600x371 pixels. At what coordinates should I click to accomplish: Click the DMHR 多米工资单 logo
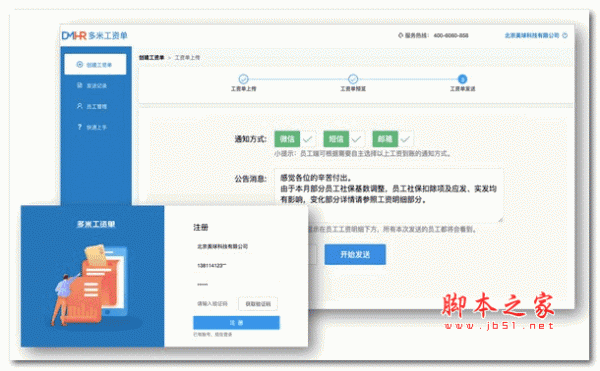95,36
